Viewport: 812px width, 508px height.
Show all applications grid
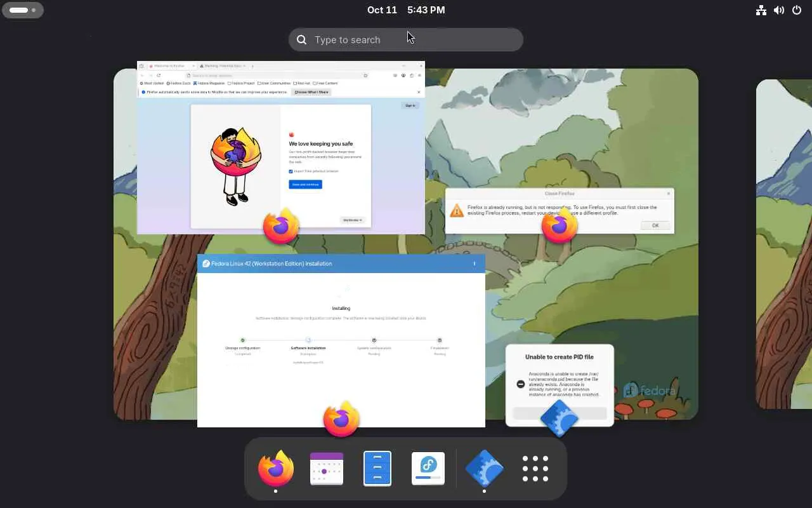(x=535, y=469)
